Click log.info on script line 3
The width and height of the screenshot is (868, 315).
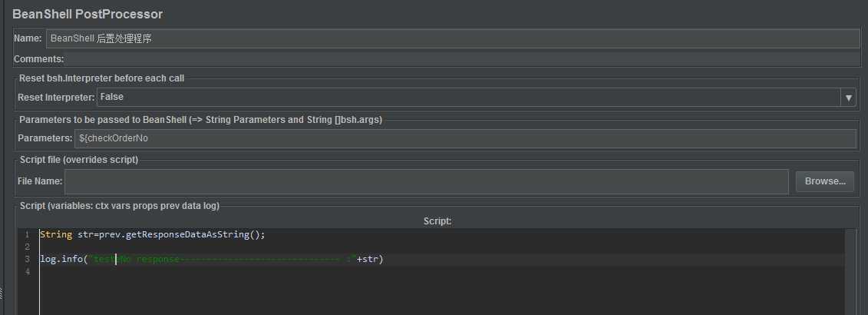(x=63, y=259)
